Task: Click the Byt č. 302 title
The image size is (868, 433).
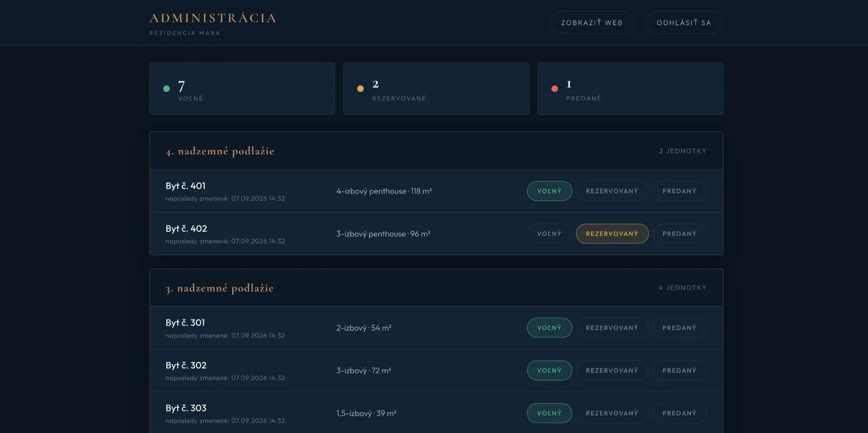Action: click(186, 365)
